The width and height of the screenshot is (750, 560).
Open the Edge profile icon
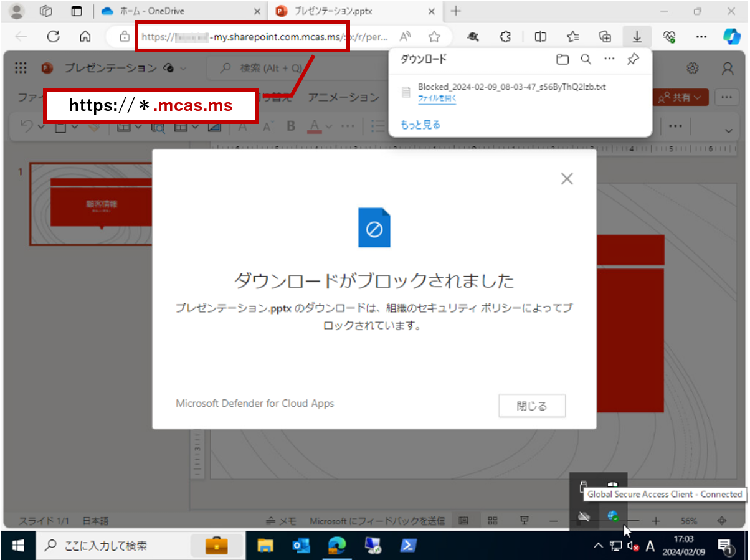tap(17, 11)
